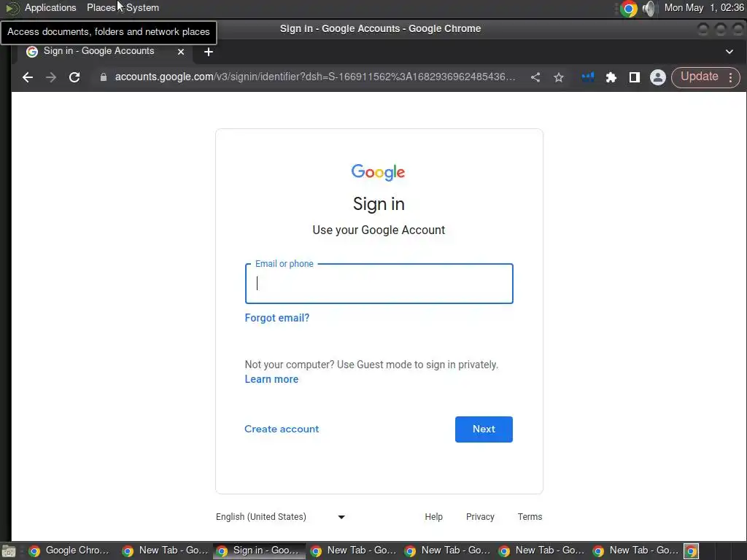The image size is (747, 560).
Task: Open the Privacy link
Action: (x=480, y=517)
